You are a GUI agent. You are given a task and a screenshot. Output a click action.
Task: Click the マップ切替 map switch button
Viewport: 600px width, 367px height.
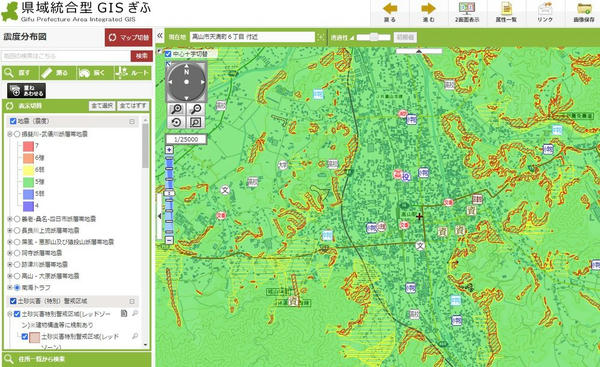click(129, 37)
